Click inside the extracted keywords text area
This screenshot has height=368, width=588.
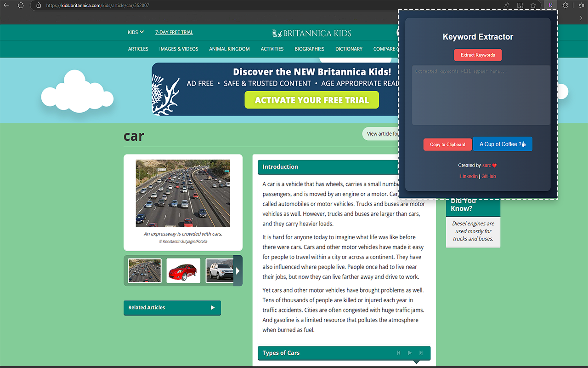[481, 95]
